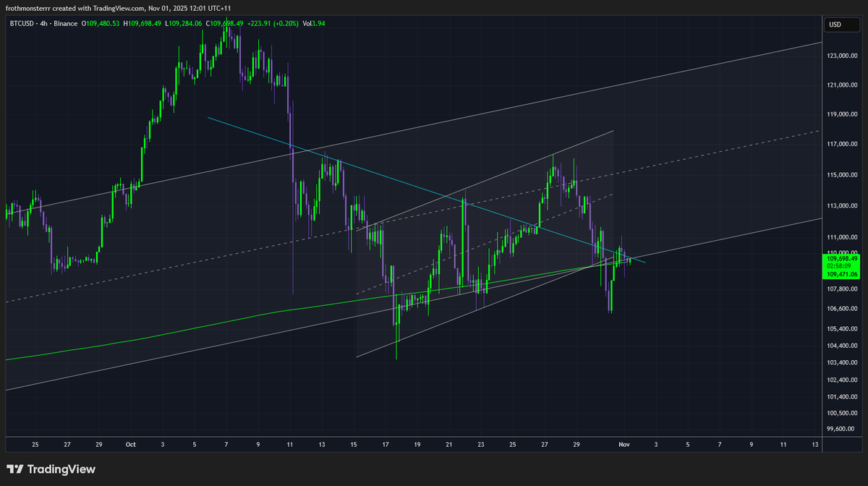
Task: Click the 123,000.00 price axis label
Action: pos(843,56)
